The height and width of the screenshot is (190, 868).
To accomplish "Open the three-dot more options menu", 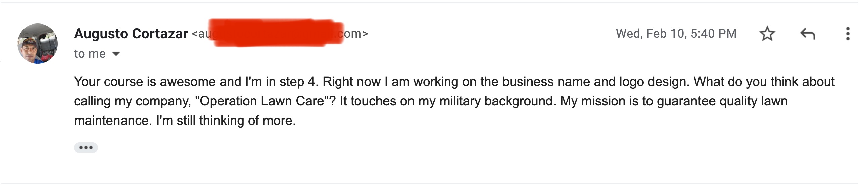I will [x=848, y=34].
